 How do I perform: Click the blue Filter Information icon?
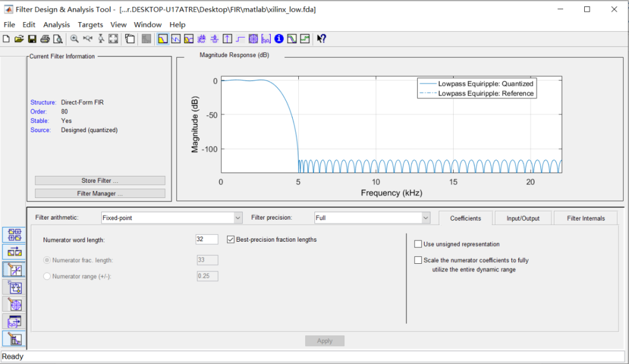click(279, 39)
